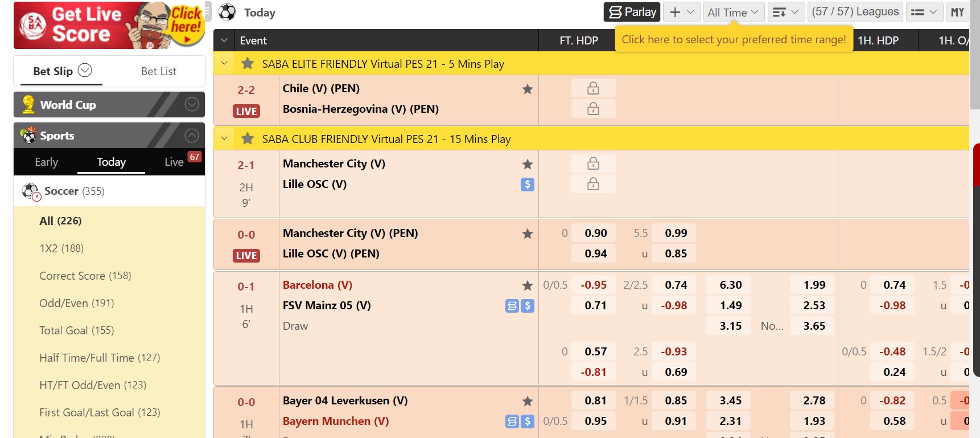This screenshot has width=980, height=438.
Task: Open the All Time range dropdown
Action: pyautogui.click(x=734, y=12)
